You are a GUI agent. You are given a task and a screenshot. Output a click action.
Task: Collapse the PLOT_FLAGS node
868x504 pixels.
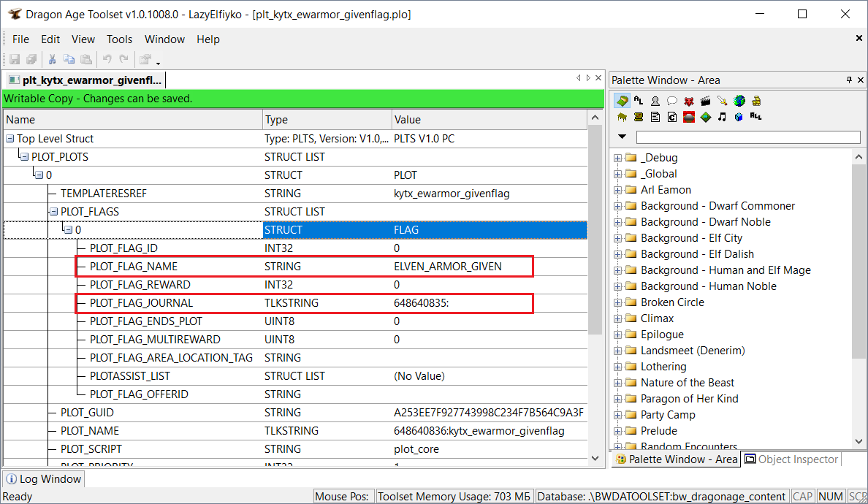53,211
